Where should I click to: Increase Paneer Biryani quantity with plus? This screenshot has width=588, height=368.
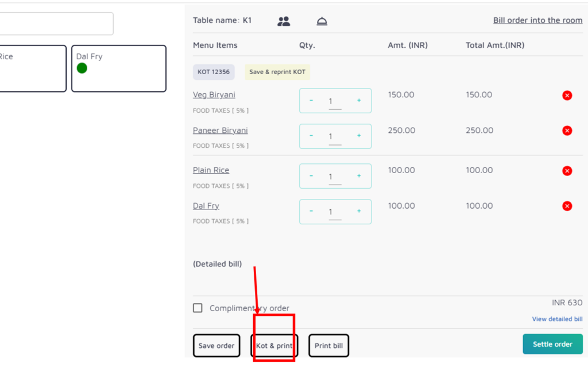(x=359, y=136)
